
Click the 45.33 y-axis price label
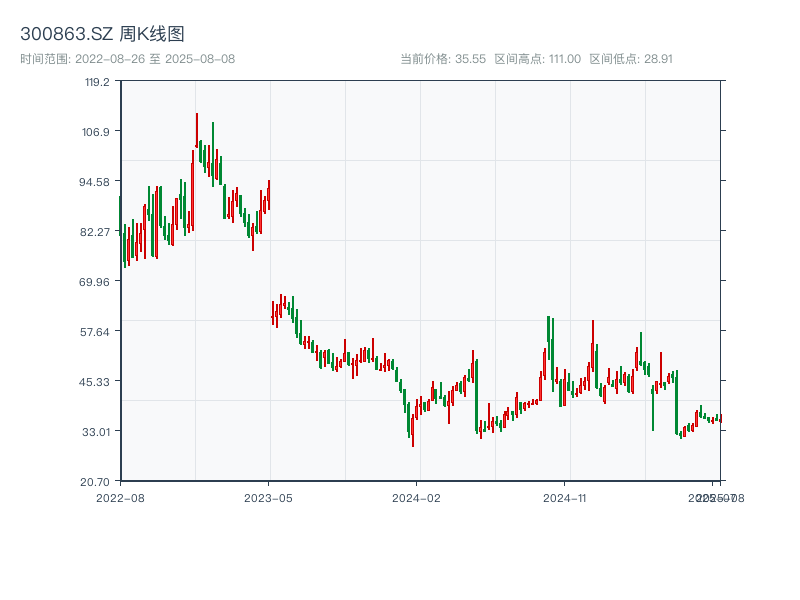(95, 381)
